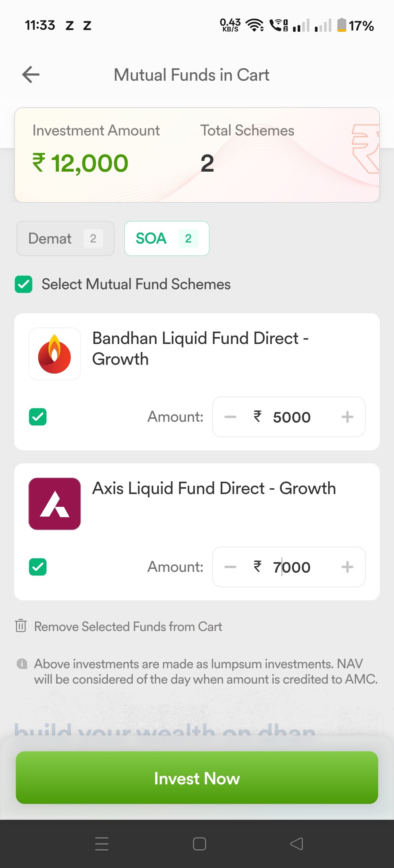Open Android recent apps menu button
394x868 pixels.
(x=102, y=844)
